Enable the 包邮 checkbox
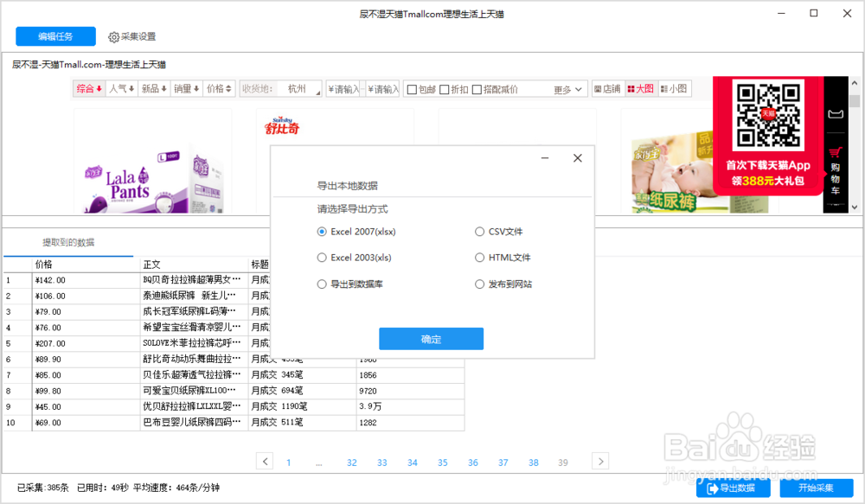Screen dimensions: 865x504 [x=412, y=89]
